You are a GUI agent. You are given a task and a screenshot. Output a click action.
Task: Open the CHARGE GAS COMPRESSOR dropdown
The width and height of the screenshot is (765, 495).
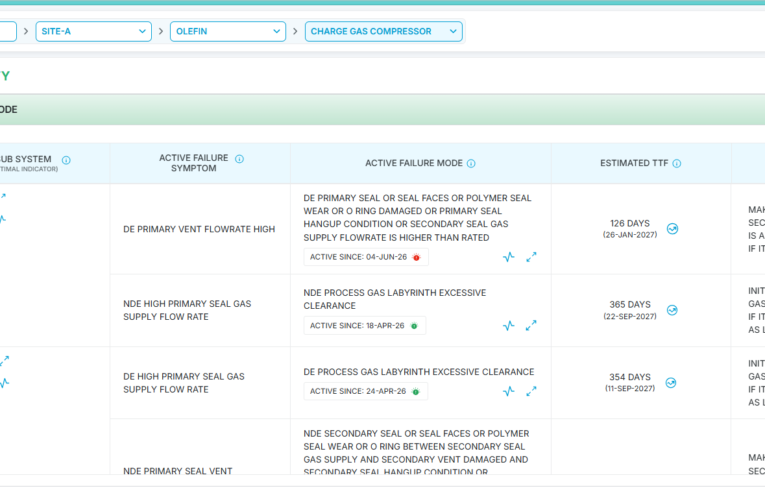click(383, 31)
